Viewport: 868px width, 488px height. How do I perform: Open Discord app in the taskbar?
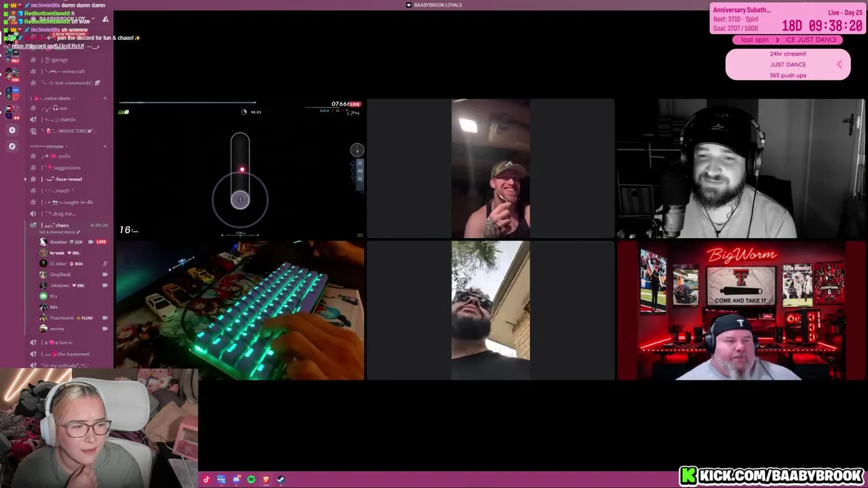[236, 480]
